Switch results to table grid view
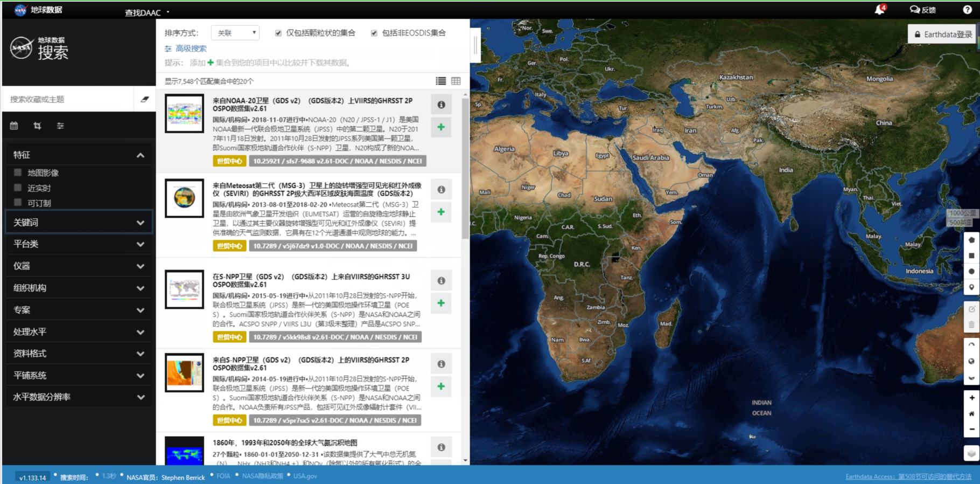 click(456, 81)
